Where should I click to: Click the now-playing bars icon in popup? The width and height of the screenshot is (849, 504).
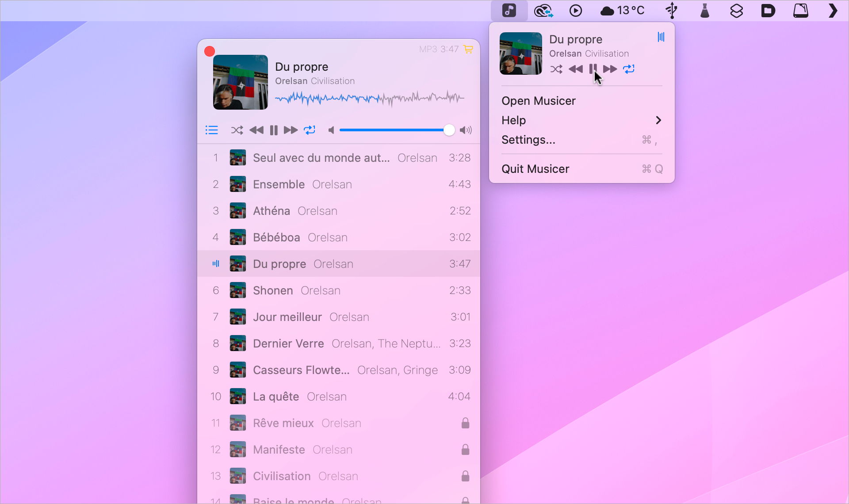[661, 37]
